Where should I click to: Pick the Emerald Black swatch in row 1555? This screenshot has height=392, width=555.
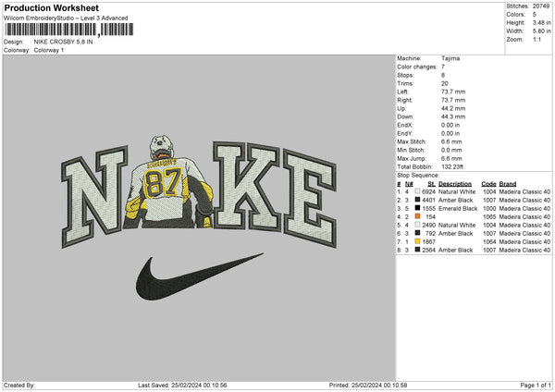(418, 208)
